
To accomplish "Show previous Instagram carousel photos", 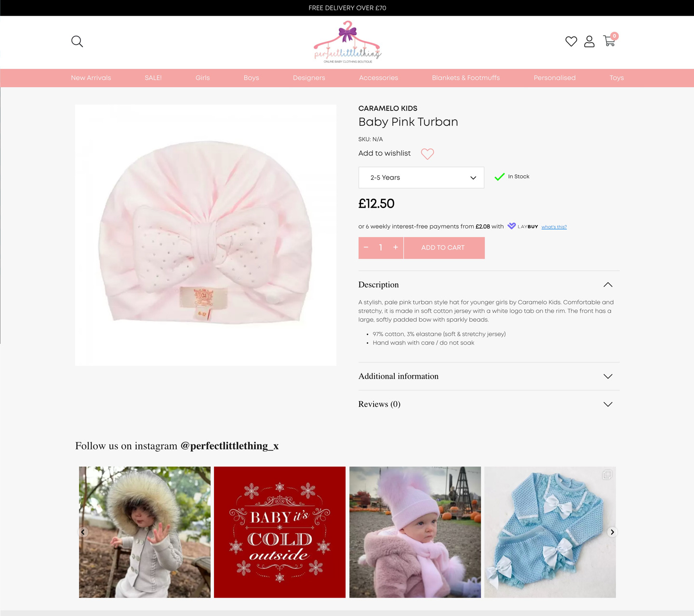I will pos(83,532).
